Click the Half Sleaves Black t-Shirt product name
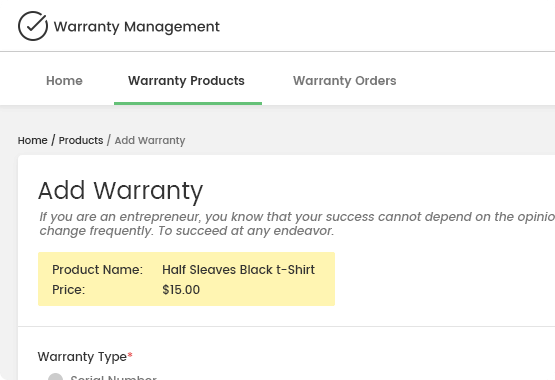This screenshot has height=380, width=555. [239, 270]
